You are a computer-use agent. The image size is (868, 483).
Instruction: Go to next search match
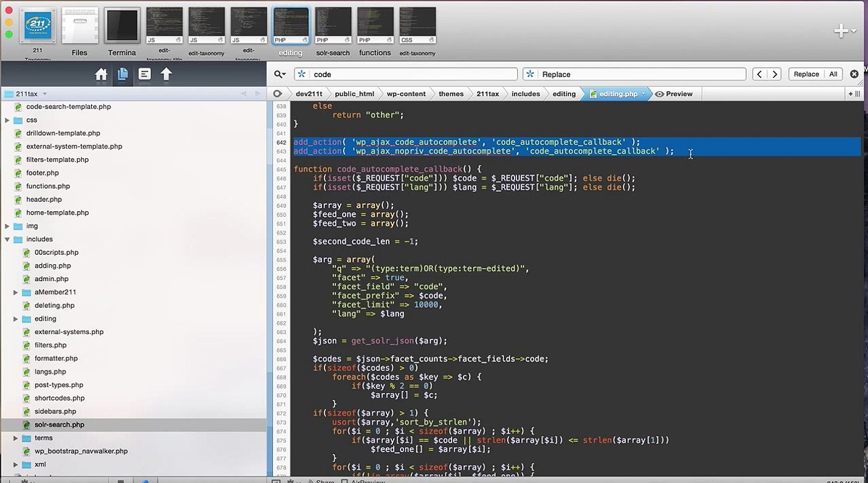[775, 74]
